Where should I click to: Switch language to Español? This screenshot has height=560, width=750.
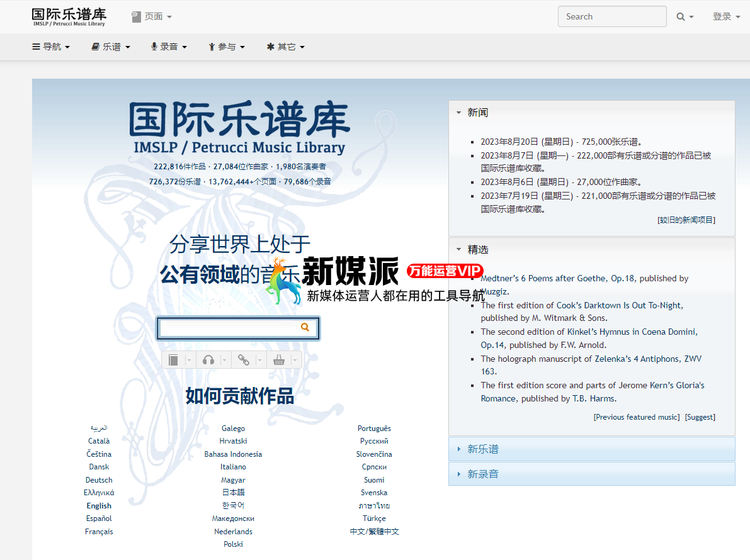click(x=99, y=518)
